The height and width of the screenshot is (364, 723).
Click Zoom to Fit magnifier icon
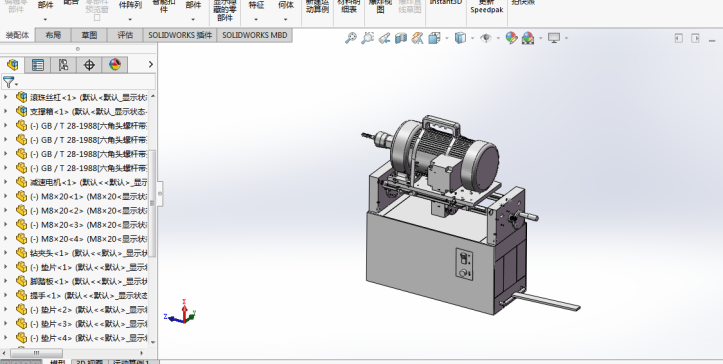pyautogui.click(x=351, y=38)
